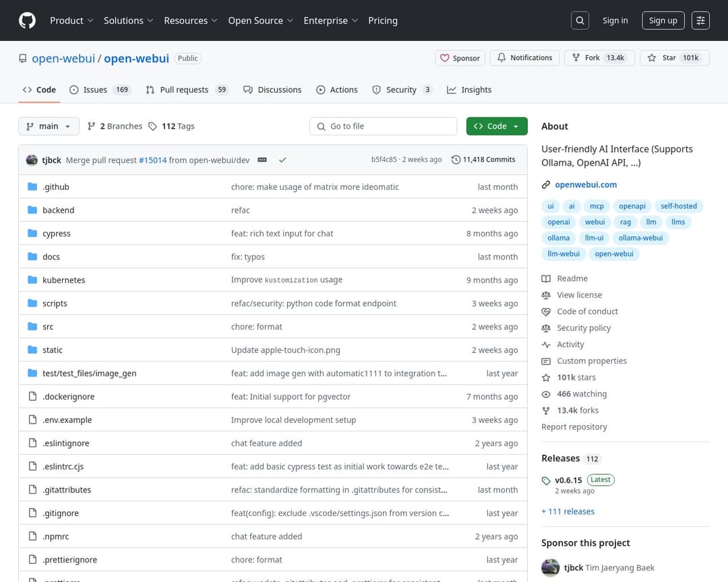Click the .npmrc file icon
The height and width of the screenshot is (582, 728).
(x=32, y=536)
